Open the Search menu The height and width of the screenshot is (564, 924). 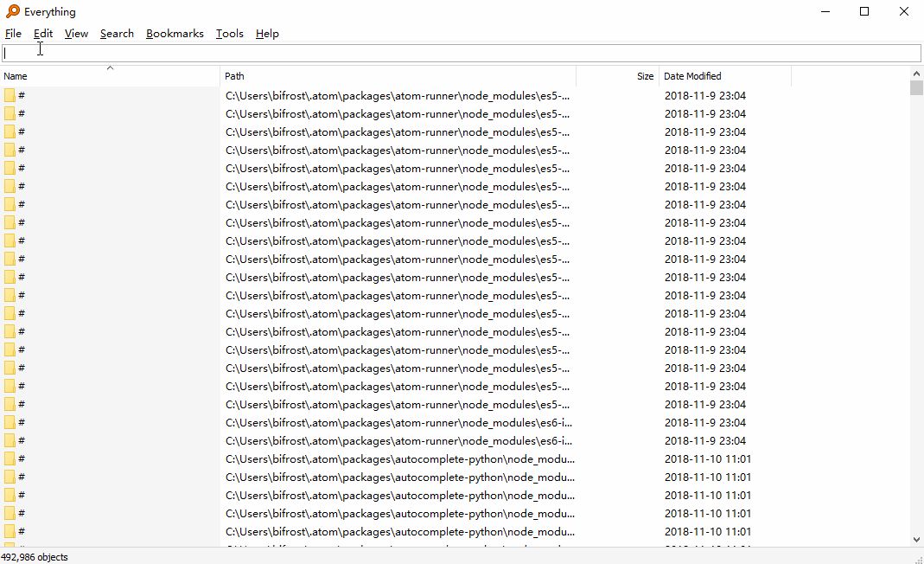pos(117,34)
